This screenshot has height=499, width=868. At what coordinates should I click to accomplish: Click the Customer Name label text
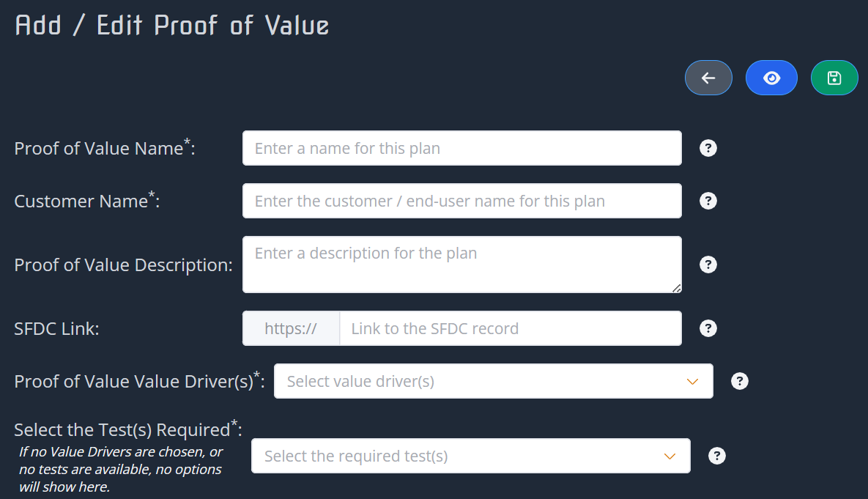81,202
